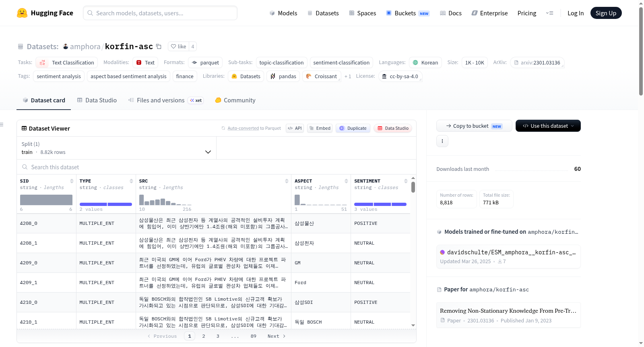Click the SENTIMENT classes distribution bar
This screenshot has width=644, height=347.
(x=380, y=204)
